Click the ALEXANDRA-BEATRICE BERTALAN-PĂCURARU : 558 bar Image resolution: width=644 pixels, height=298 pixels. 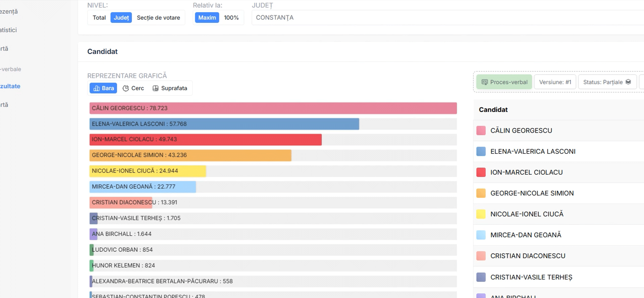pos(91,281)
